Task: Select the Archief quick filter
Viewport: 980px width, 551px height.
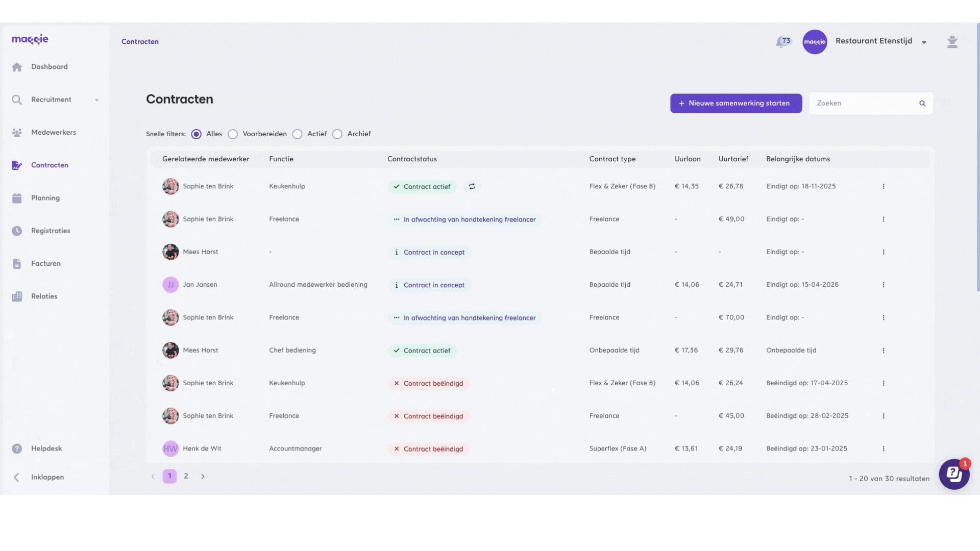Action: [x=337, y=134]
